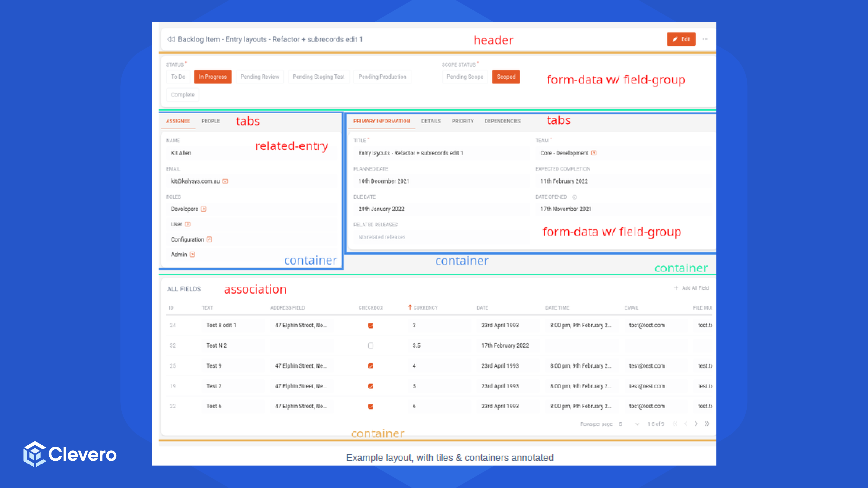Screen dimensions: 868x488
Task: Click the back arrows icon beside Backlog Item
Action: pyautogui.click(x=171, y=39)
